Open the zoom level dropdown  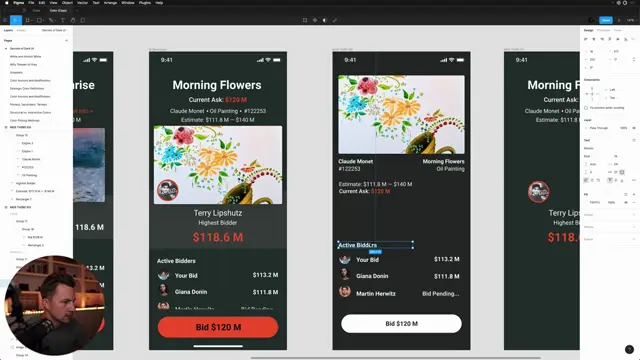point(631,20)
